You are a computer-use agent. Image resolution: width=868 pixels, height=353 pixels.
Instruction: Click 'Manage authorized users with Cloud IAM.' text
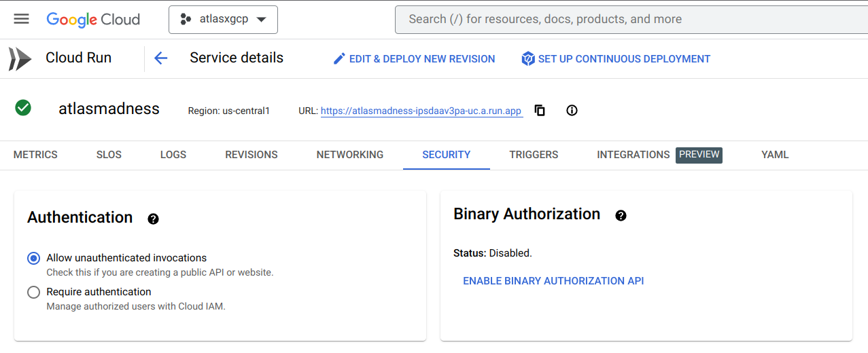point(136,306)
